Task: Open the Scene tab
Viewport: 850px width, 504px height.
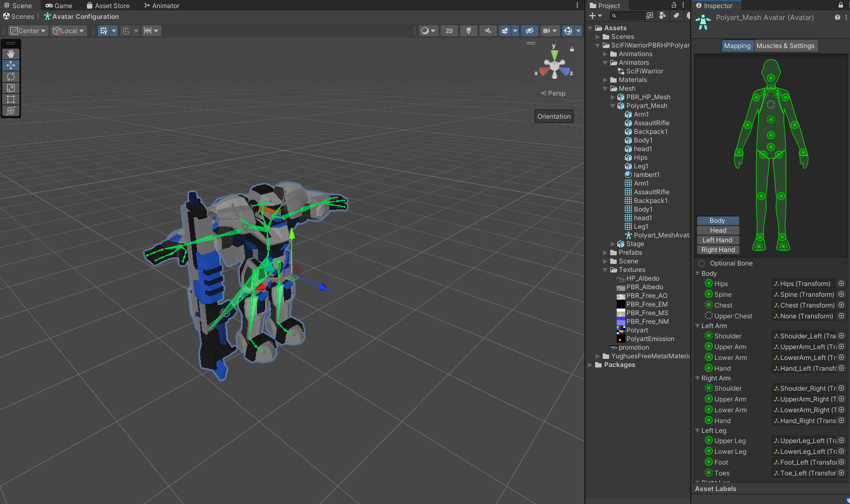Action: [x=18, y=5]
